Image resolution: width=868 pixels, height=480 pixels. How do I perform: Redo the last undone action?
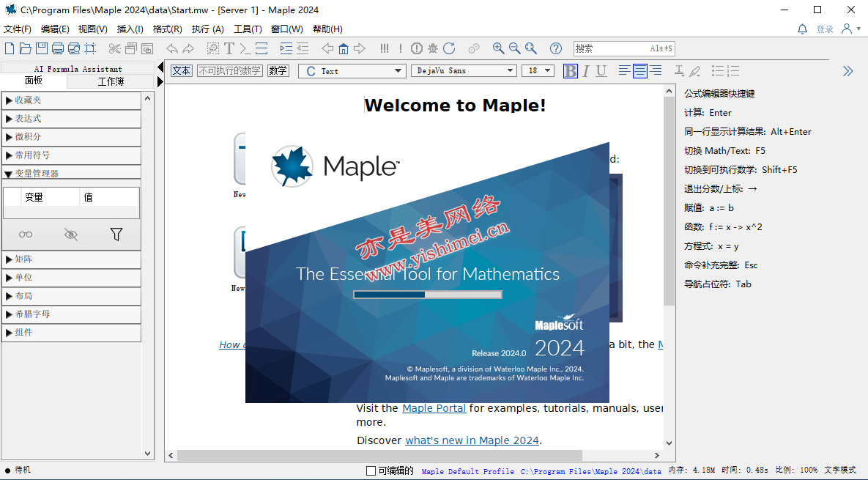click(188, 48)
